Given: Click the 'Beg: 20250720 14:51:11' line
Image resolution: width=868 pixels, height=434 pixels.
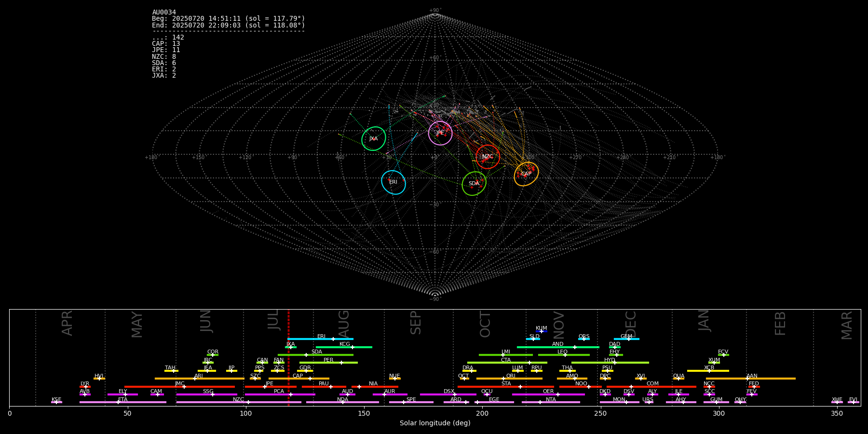Looking at the screenshot, I should click(229, 19).
